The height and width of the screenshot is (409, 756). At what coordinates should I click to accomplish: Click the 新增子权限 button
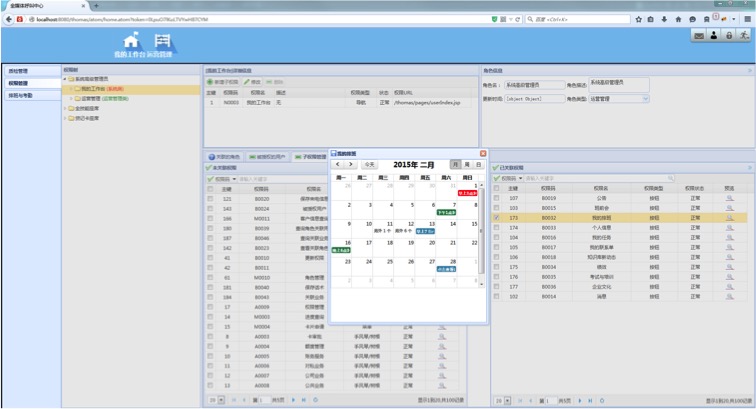(224, 81)
